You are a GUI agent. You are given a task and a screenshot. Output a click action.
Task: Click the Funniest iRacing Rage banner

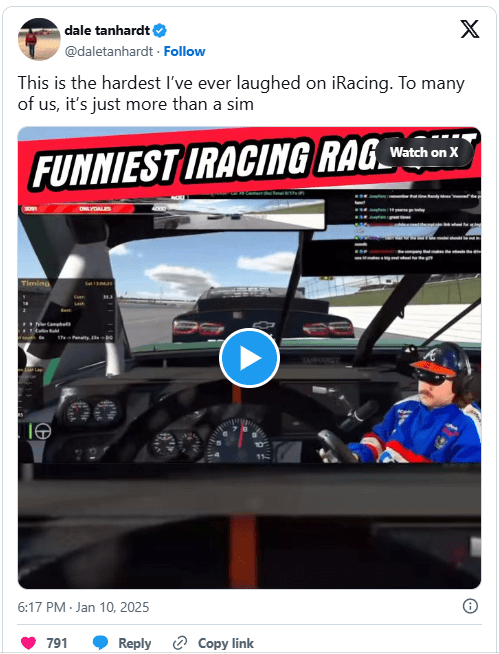[x=249, y=163]
